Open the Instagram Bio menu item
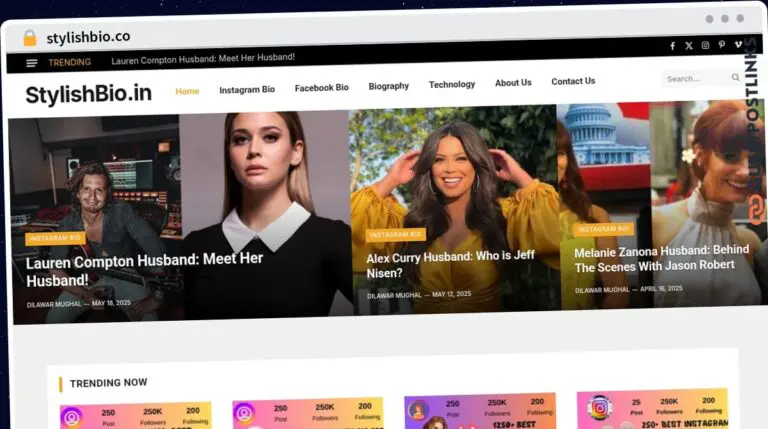 247,90
